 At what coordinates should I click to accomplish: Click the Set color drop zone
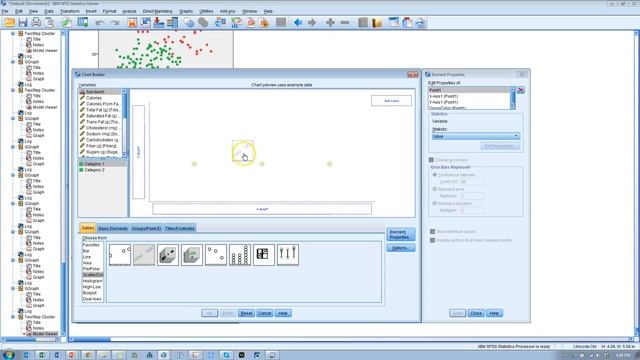391,100
